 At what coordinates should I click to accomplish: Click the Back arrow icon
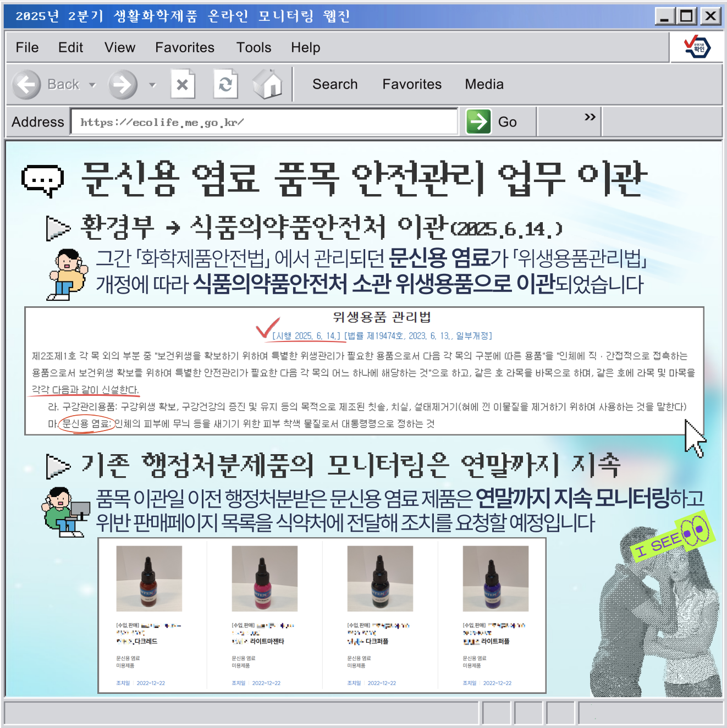point(26,85)
